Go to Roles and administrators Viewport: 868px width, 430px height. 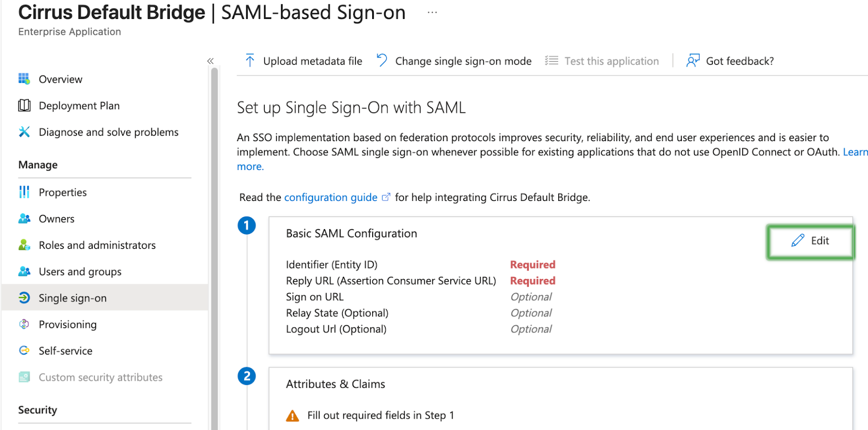tap(97, 245)
